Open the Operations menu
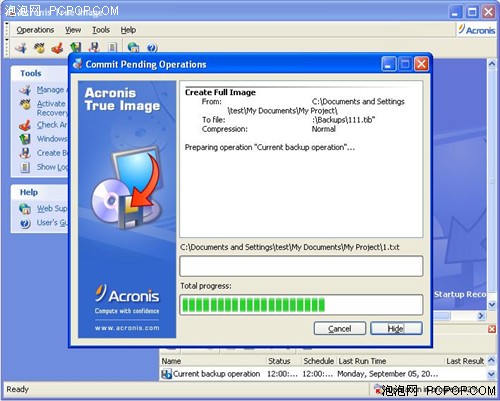The image size is (500, 401). [x=35, y=30]
